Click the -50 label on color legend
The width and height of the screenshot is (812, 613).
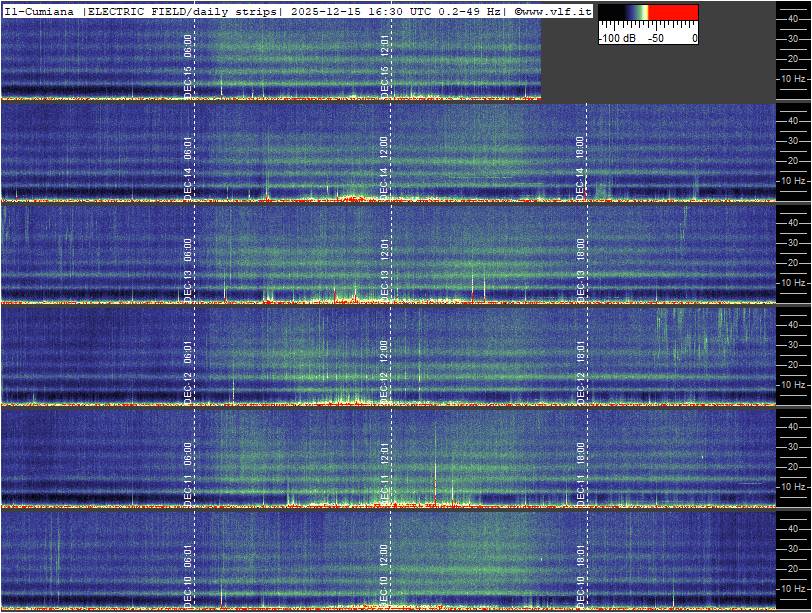[x=656, y=38]
